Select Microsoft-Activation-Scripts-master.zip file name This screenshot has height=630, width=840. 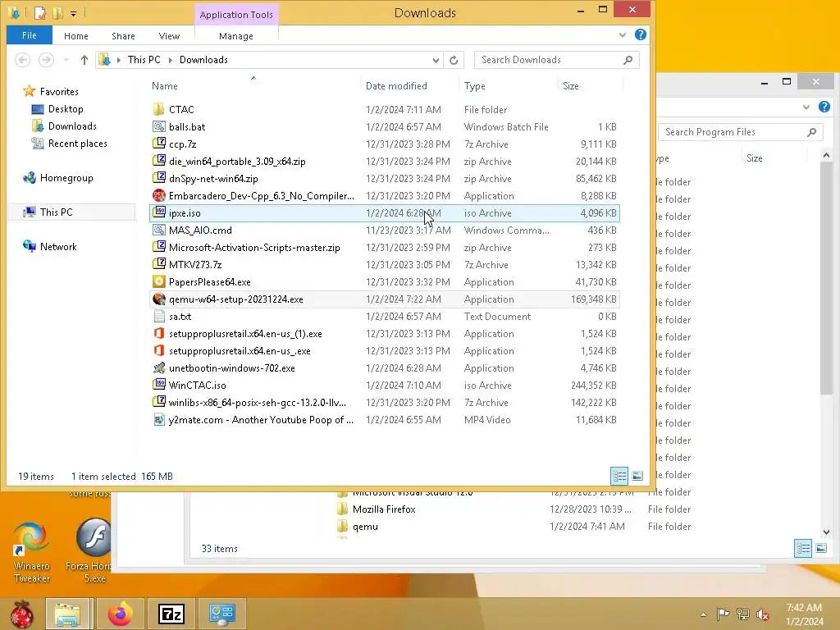254,248
